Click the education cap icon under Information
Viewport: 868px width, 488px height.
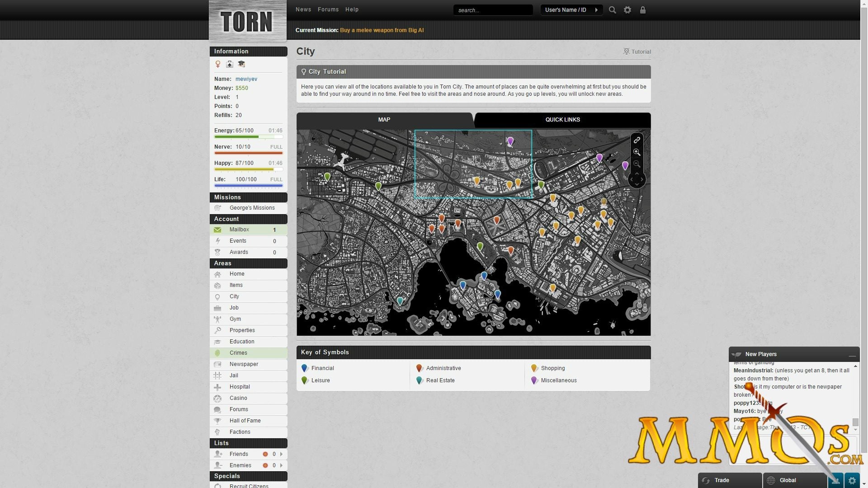241,64
